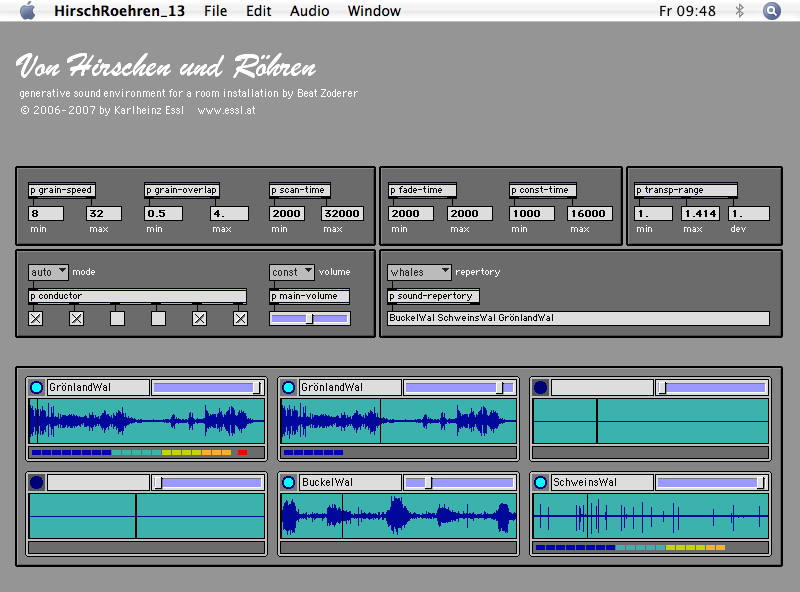The width and height of the screenshot is (800, 592).
Task: Click the Von Hirschen und Röhren title
Action: click(166, 66)
